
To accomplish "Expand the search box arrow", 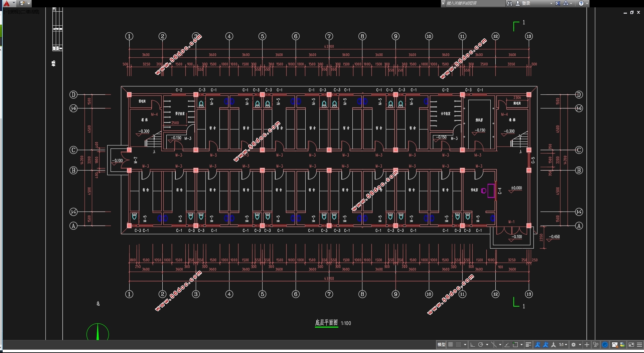I will click(x=443, y=3).
